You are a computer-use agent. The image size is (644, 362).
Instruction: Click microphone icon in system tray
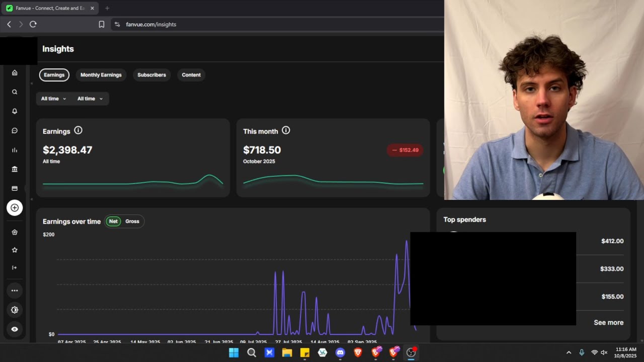coord(582,352)
